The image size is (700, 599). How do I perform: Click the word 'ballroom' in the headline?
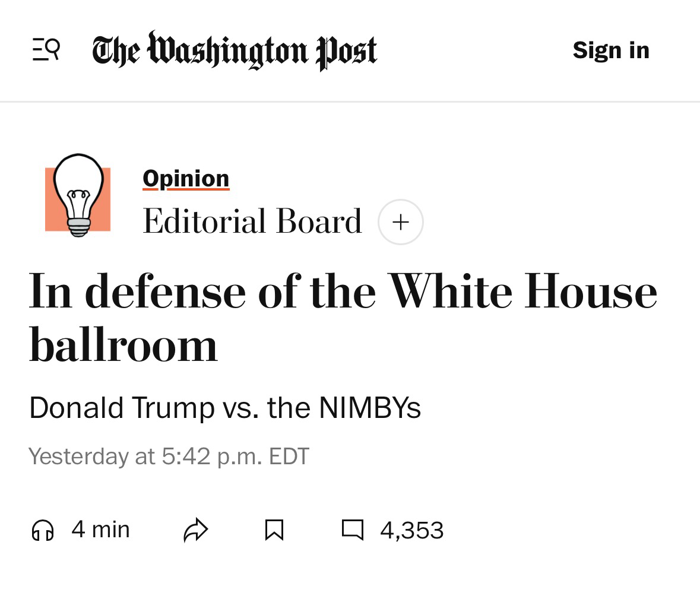123,345
